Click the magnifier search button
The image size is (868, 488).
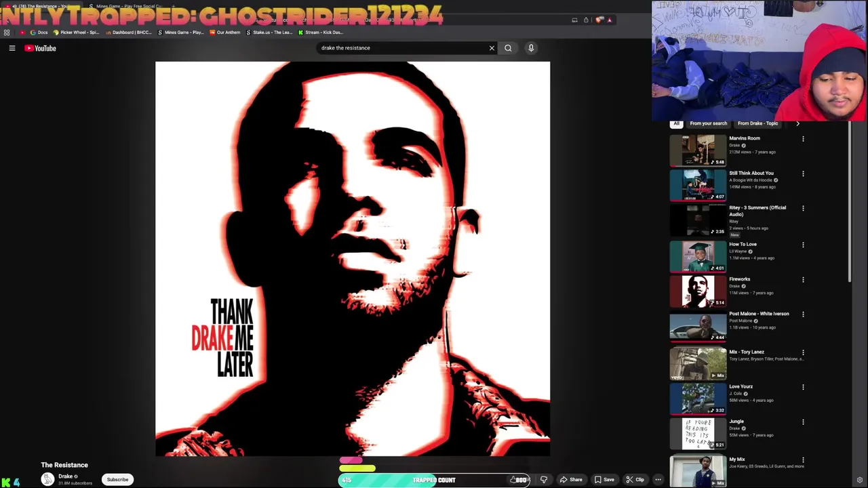pos(508,48)
